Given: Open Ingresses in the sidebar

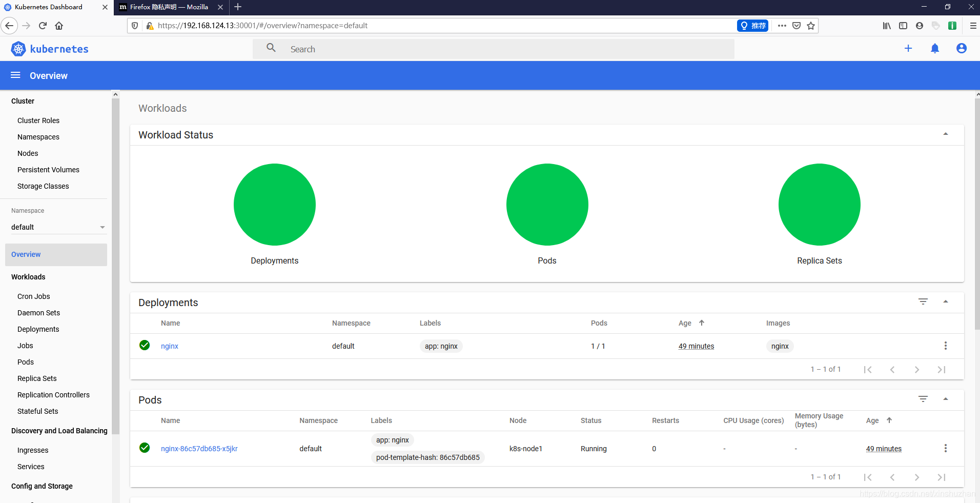Looking at the screenshot, I should 33,450.
